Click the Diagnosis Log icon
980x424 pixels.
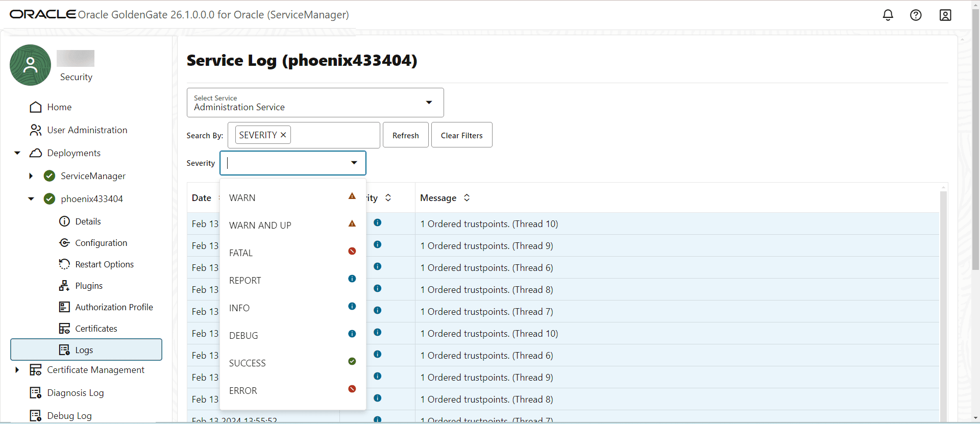(x=36, y=393)
